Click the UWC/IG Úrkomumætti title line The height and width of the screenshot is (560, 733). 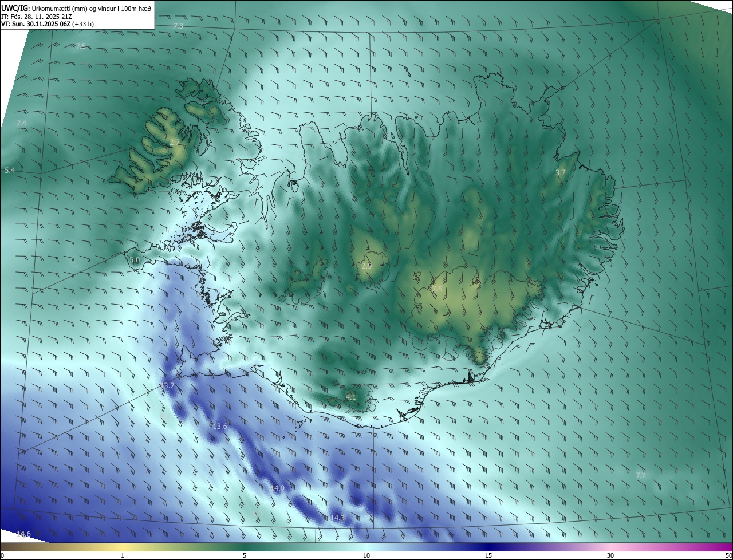coord(76,7)
